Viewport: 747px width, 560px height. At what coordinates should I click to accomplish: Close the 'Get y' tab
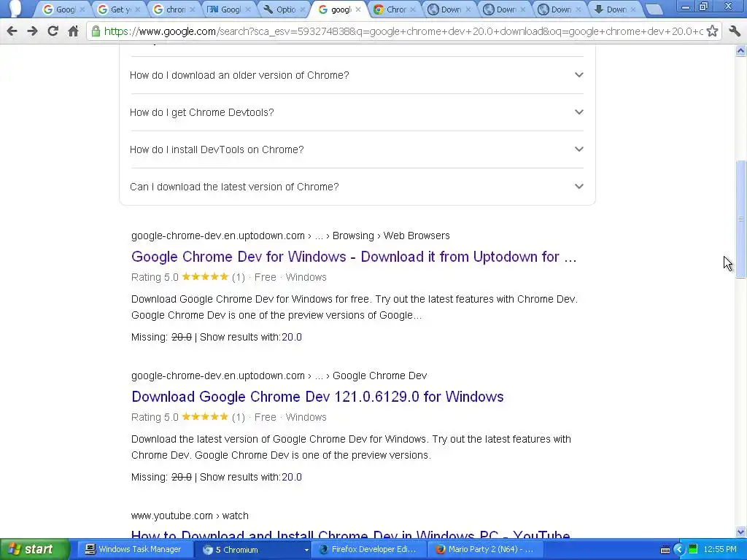coord(138,9)
